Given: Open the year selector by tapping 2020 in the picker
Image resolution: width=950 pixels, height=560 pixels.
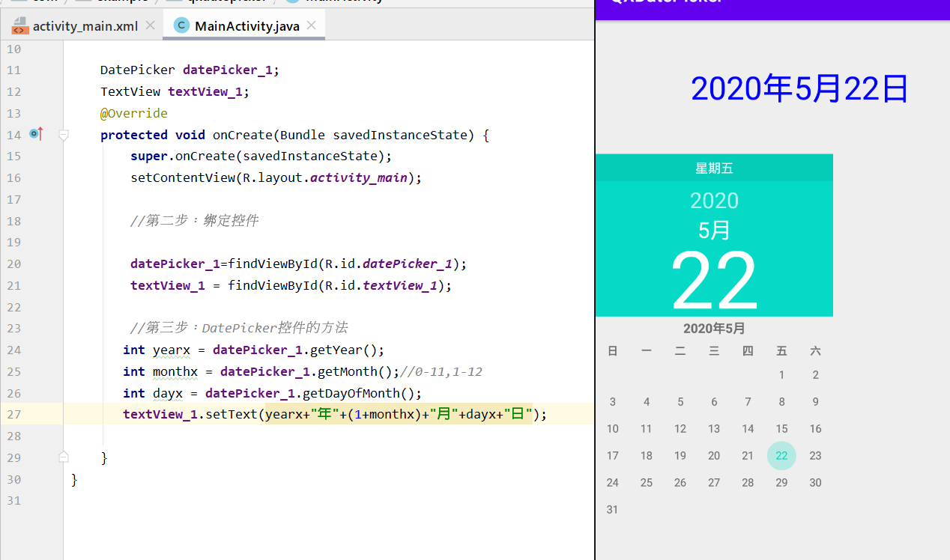Looking at the screenshot, I should coord(714,201).
